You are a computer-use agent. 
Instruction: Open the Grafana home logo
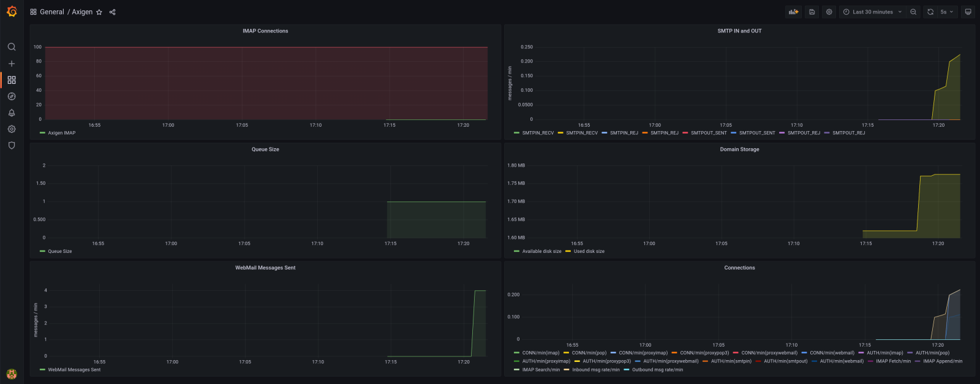(12, 12)
